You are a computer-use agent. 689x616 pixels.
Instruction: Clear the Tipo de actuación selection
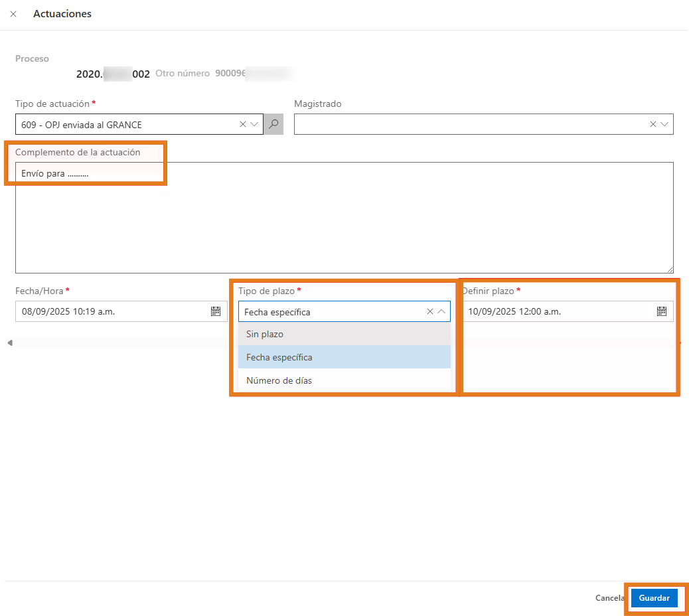[x=242, y=124]
